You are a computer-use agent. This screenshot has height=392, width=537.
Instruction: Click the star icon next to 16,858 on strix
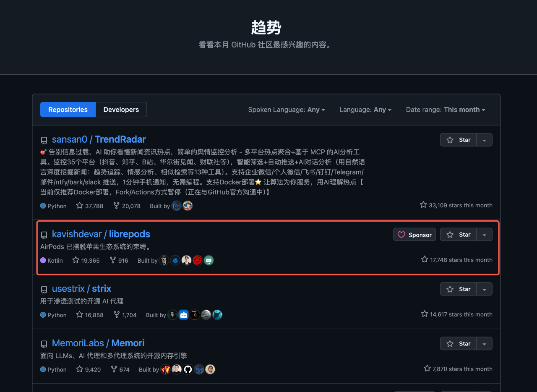pyautogui.click(x=79, y=315)
